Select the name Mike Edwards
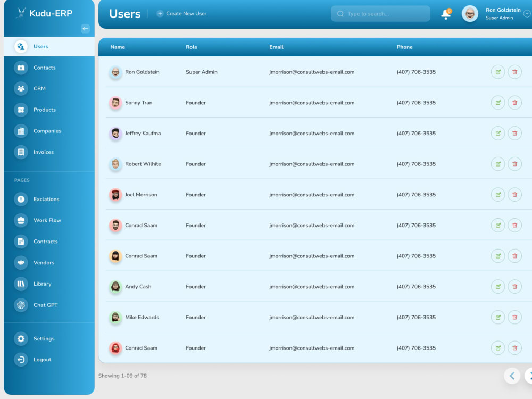532x399 pixels. 142,317
